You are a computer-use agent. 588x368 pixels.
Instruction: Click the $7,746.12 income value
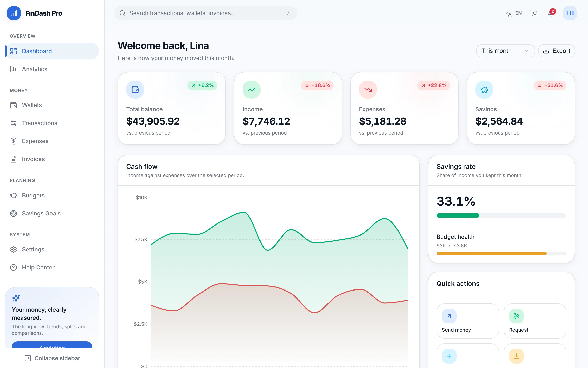tap(266, 121)
